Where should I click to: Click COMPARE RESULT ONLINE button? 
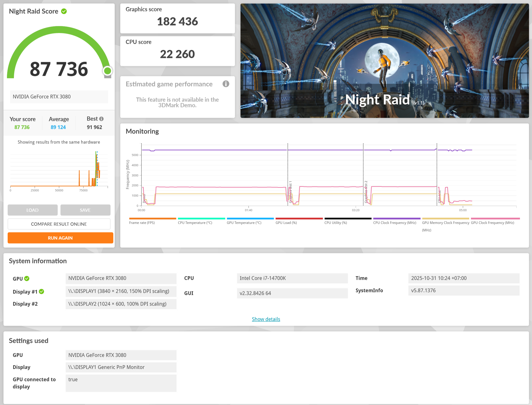tap(59, 224)
